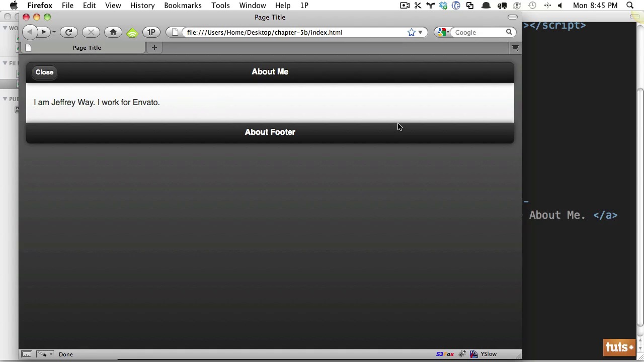Screen dimensions: 644x362
Task: Click the four-arrow Spaces menu bar icon
Action: tap(547, 5)
